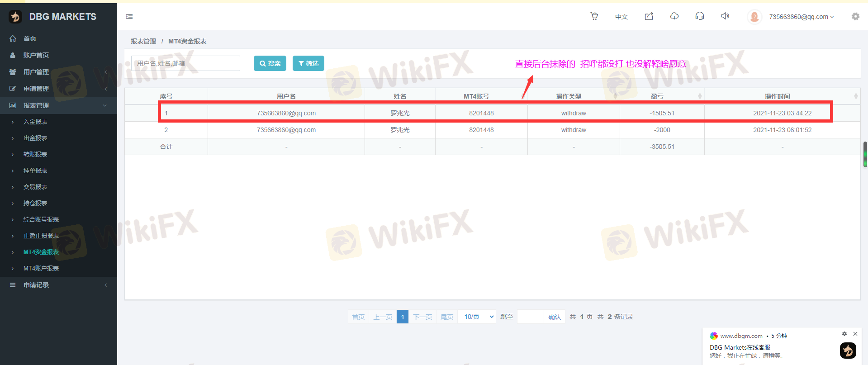
Task: Open MT4账户报表 in sidebar
Action: click(41, 268)
